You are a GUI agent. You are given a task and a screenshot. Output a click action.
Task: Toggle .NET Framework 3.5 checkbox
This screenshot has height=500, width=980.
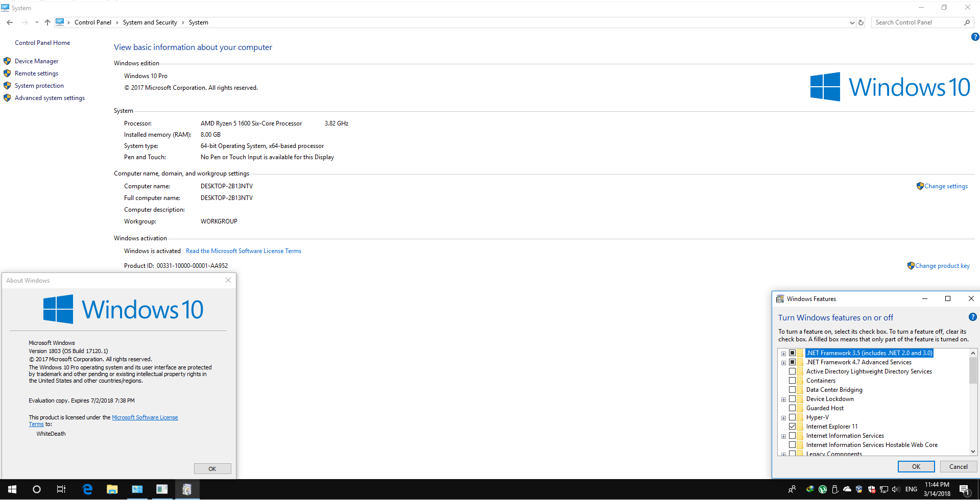coord(792,353)
